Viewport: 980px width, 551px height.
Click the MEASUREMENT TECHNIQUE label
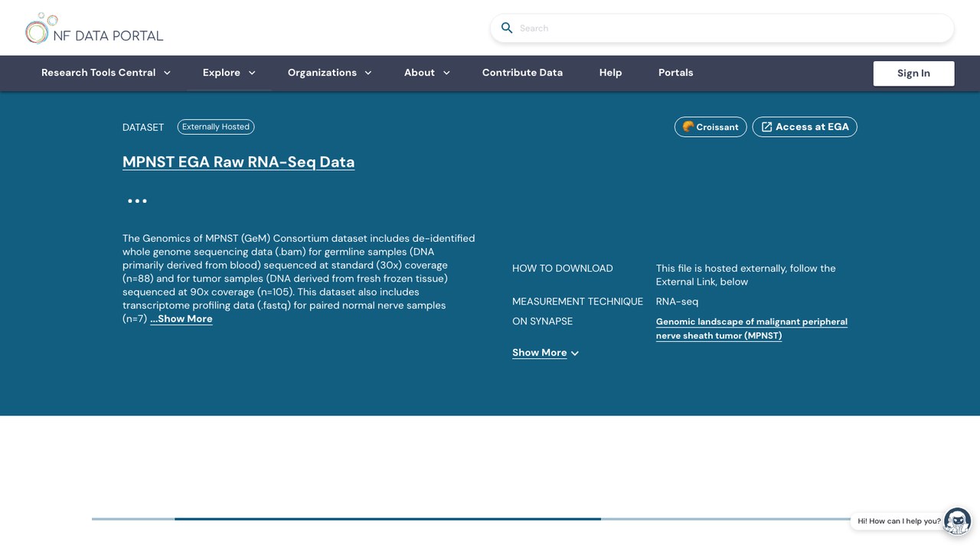(577, 302)
